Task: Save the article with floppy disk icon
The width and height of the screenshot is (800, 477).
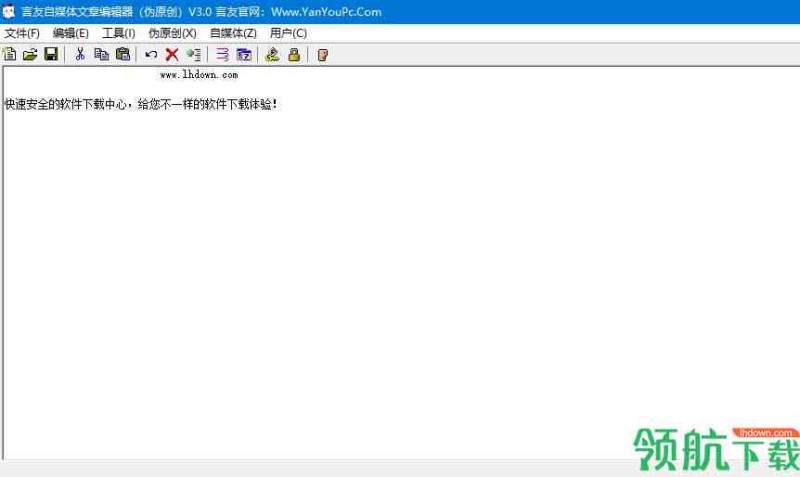Action: (x=50, y=55)
